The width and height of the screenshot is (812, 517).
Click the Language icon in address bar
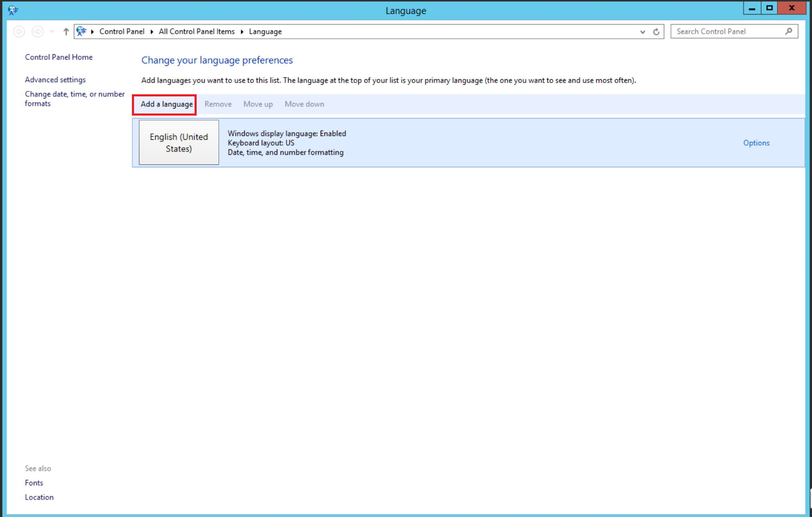(x=81, y=31)
